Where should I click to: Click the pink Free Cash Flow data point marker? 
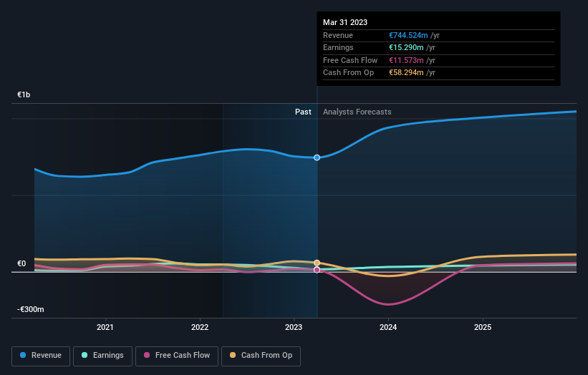tap(317, 270)
